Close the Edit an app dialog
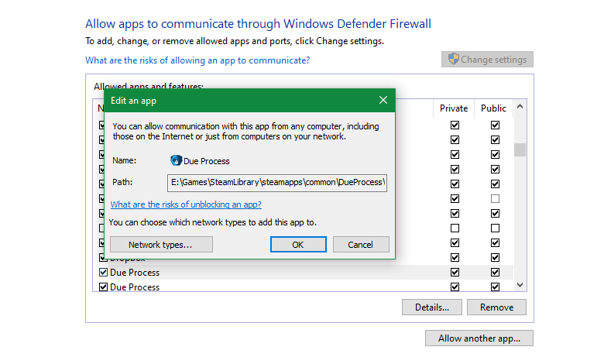Screen dimensions: 604x364 pos(383,101)
